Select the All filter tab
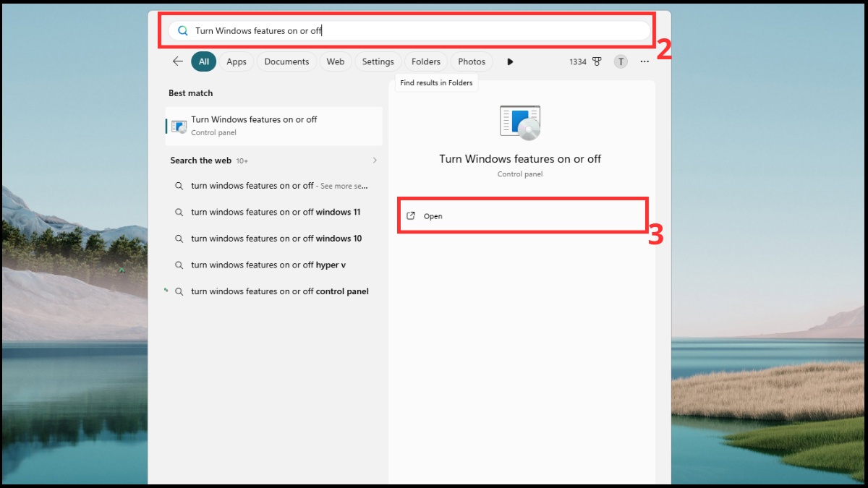 click(x=204, y=61)
